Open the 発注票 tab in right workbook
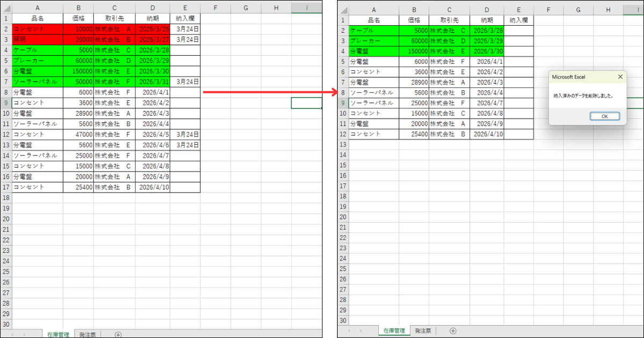 coord(422,330)
